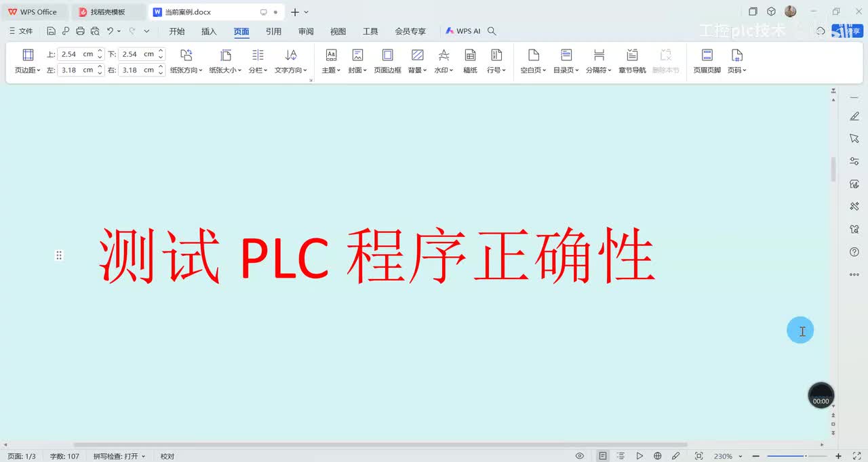Open the 文件 file menu
Screen dimensions: 868x462
(21, 31)
